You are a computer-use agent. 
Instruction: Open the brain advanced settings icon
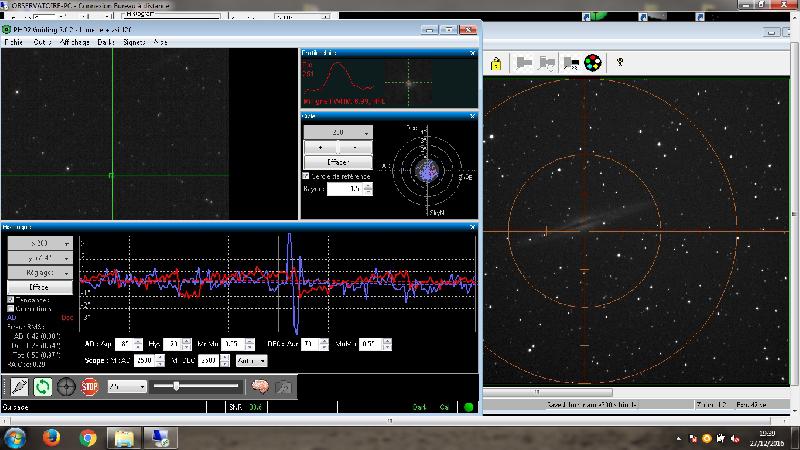coord(258,386)
